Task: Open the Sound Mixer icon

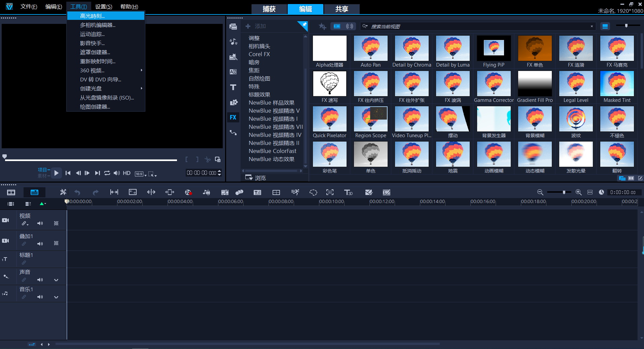Action: pyautogui.click(x=207, y=192)
